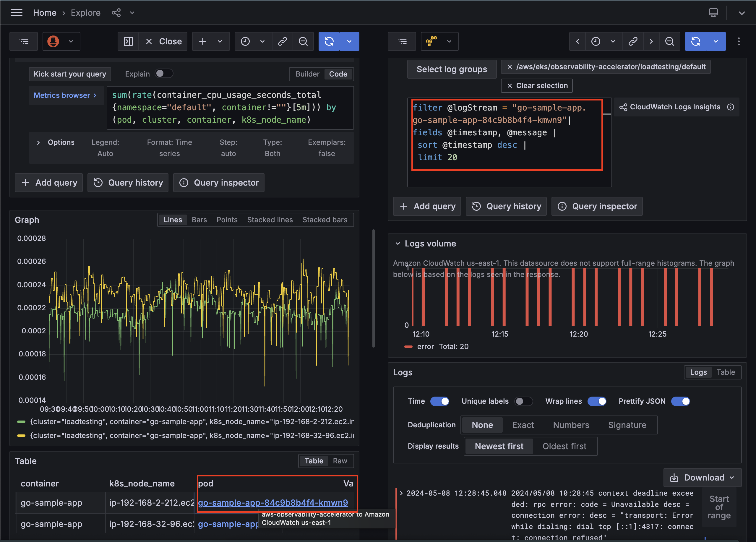756x542 pixels.
Task: Click the green legend series color swatch
Action: click(21, 422)
